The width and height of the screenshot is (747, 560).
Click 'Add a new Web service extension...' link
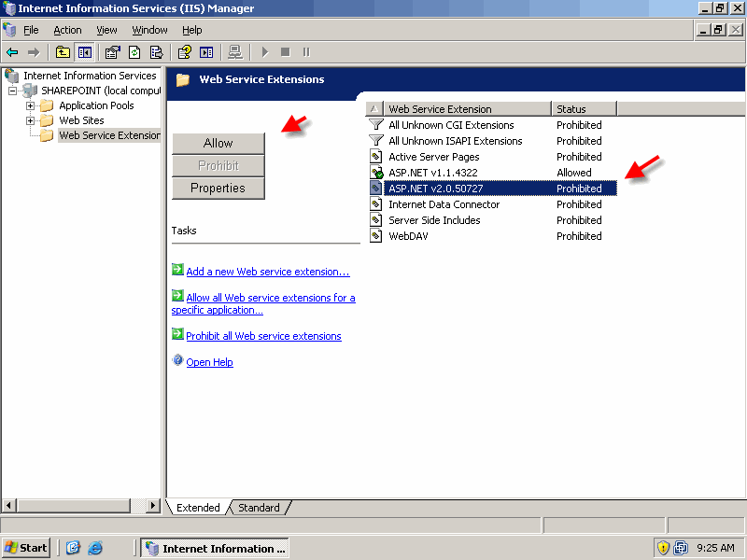[x=268, y=272]
